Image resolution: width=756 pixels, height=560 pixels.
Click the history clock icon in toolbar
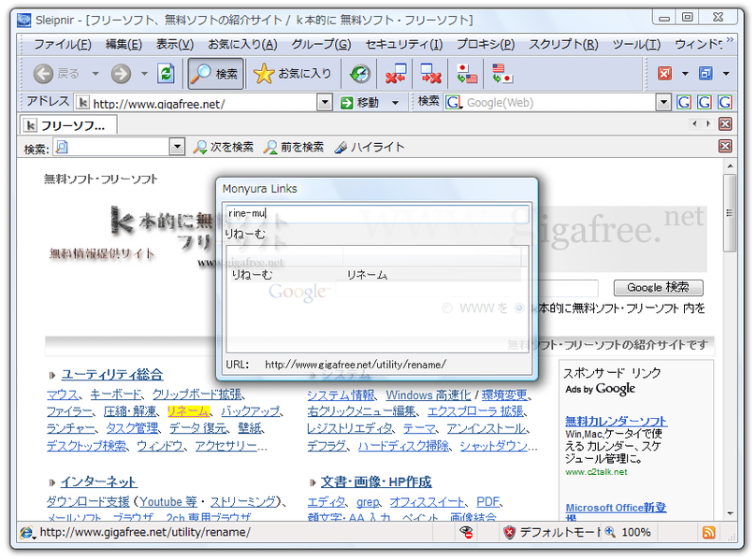[359, 74]
